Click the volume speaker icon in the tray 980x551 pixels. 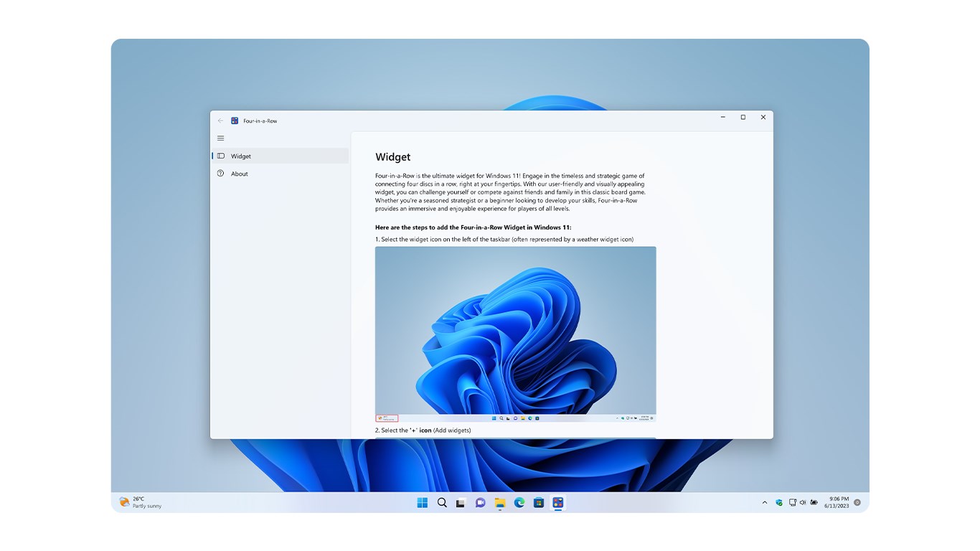[x=803, y=503]
